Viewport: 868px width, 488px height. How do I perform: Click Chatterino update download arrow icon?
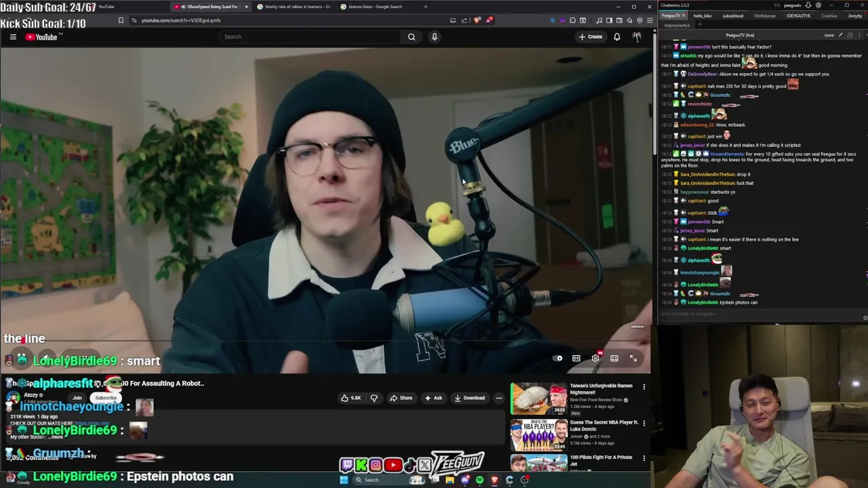[x=808, y=5]
